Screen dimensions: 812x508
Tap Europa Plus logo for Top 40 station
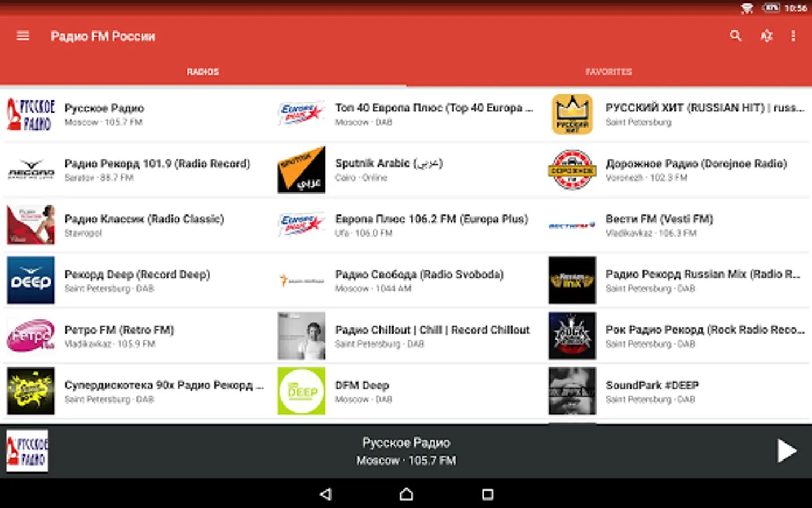pyautogui.click(x=302, y=114)
